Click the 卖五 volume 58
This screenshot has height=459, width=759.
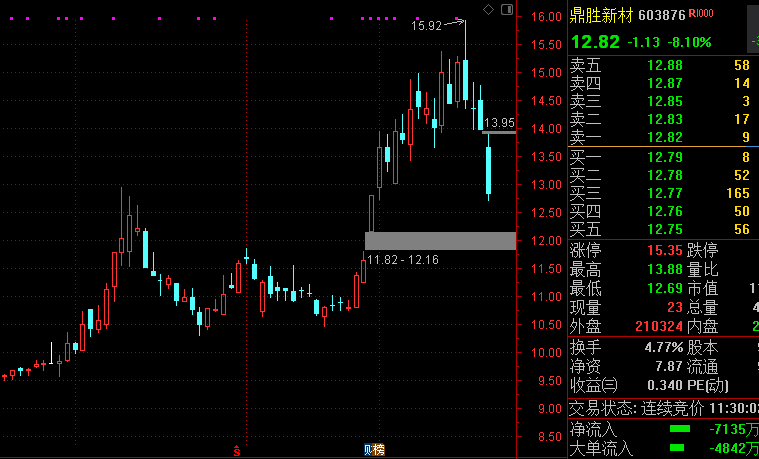[x=742, y=65]
